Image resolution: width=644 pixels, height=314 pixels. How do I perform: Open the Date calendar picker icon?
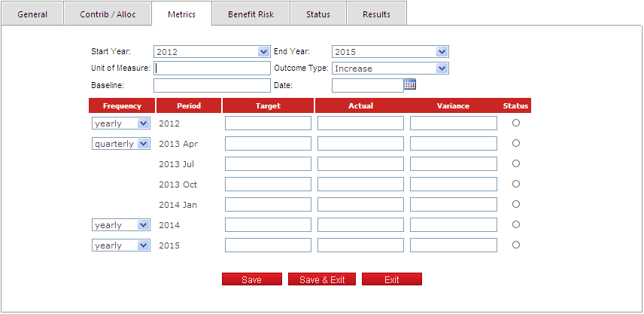[x=410, y=85]
